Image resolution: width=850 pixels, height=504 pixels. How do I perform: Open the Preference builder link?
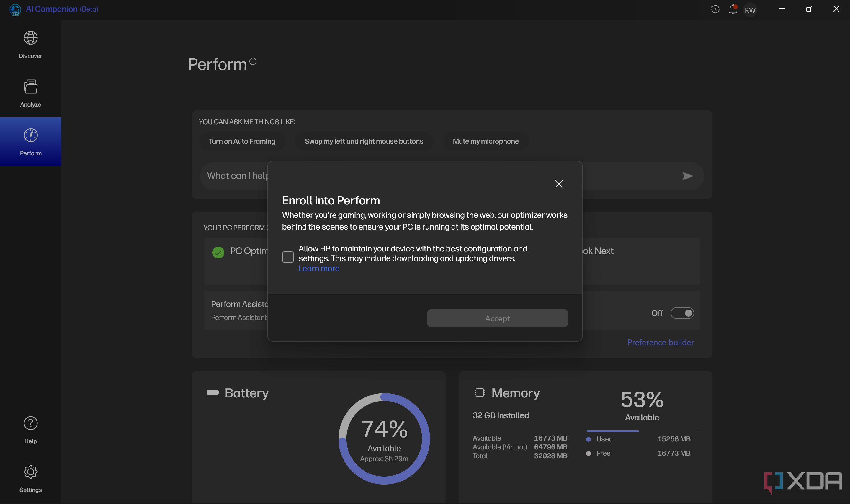tap(661, 342)
